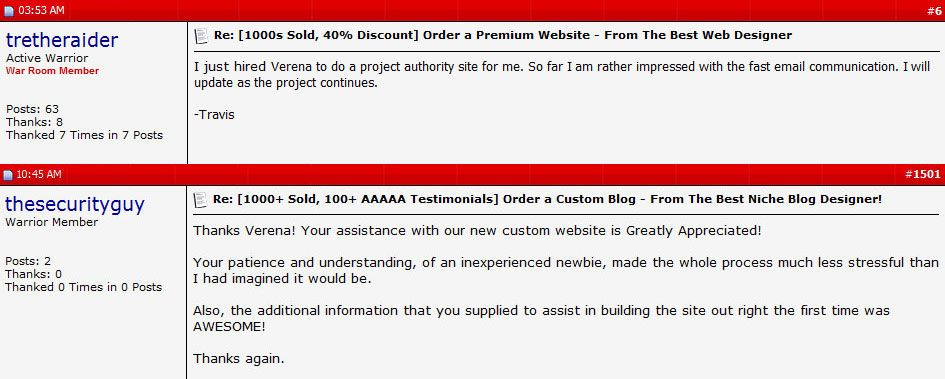Click the 10:45 AM timestamp

39,175
